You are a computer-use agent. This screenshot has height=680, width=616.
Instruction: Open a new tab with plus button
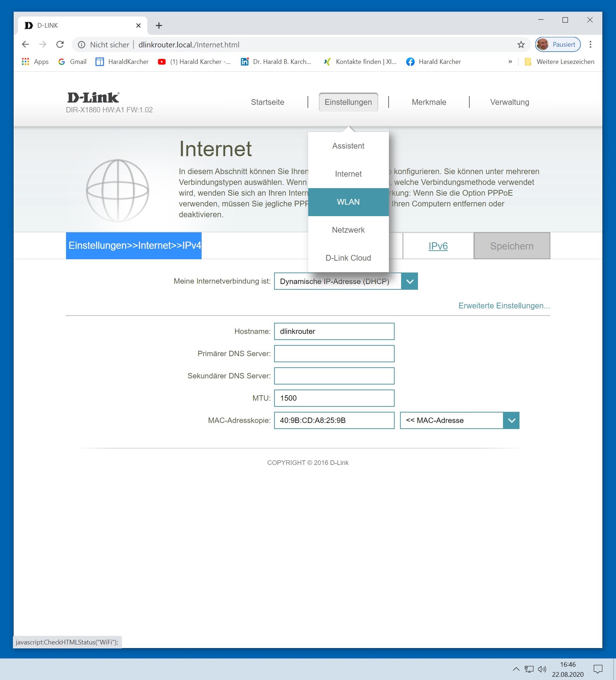[x=159, y=25]
